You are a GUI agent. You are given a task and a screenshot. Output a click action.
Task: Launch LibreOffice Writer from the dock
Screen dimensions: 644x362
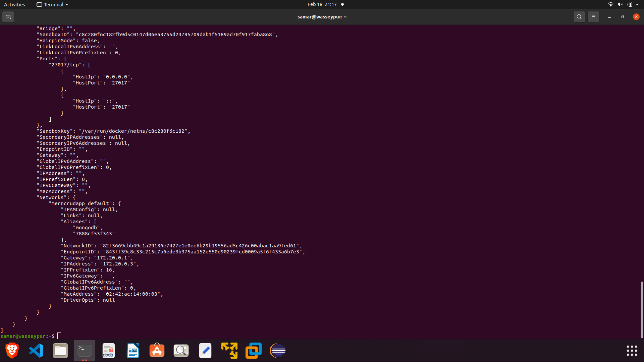(133, 351)
